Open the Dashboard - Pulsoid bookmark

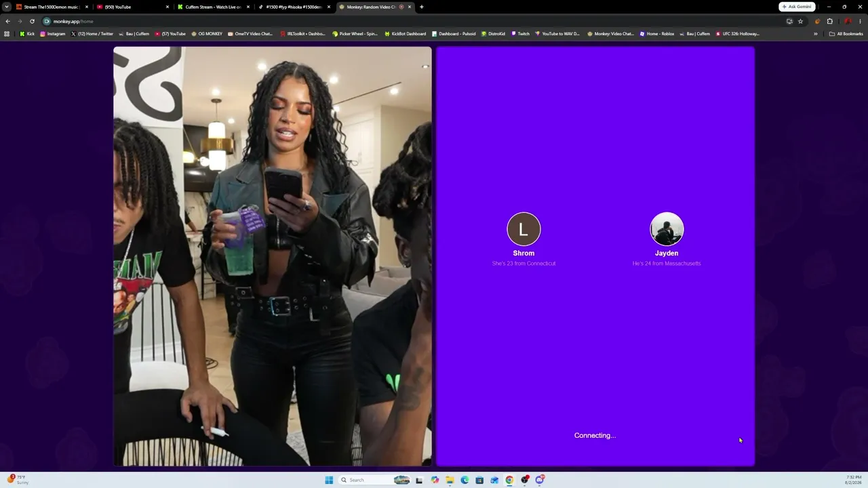point(454,34)
